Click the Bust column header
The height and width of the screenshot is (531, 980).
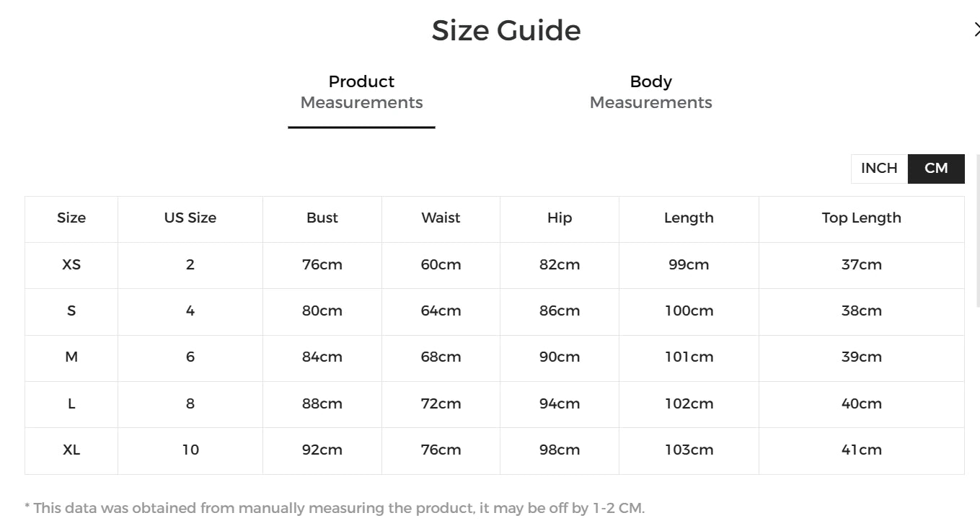coord(322,218)
